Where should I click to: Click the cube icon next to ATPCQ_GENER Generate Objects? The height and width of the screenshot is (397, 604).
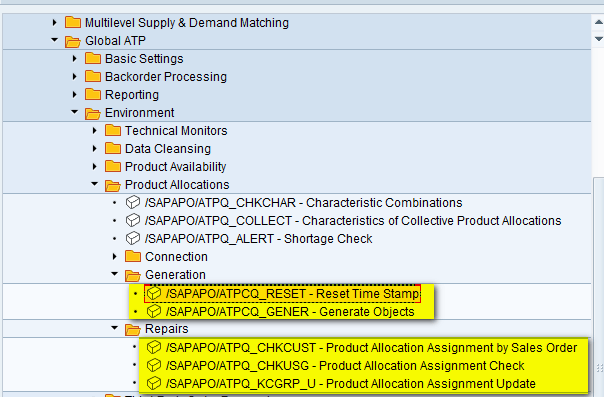click(x=154, y=311)
